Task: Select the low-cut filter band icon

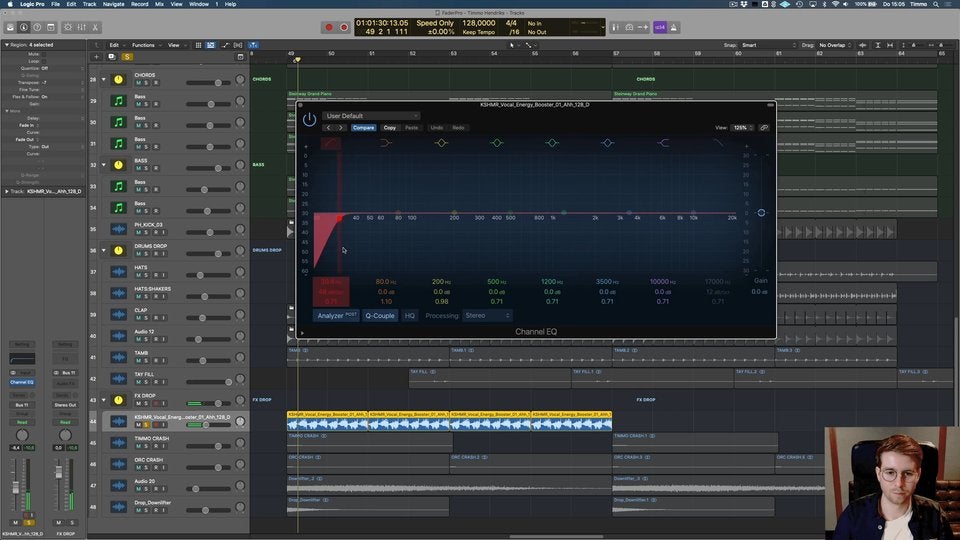Action: click(330, 143)
